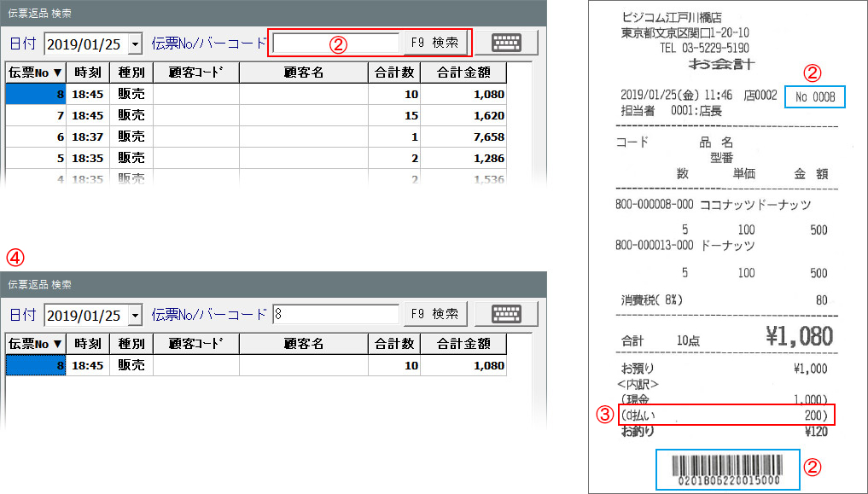Image resolution: width=868 pixels, height=494 pixels.
Task: Open the on-screen keyboard in the top search window
Action: click(506, 43)
